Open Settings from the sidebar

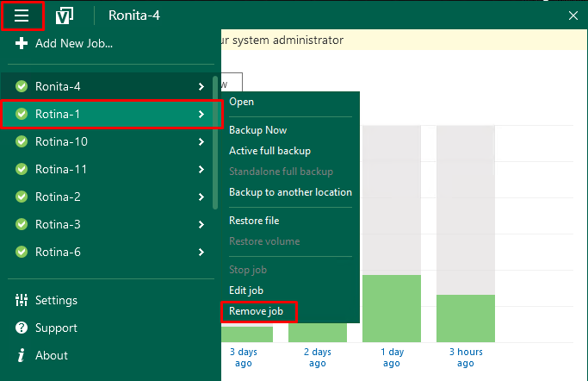[56, 300]
